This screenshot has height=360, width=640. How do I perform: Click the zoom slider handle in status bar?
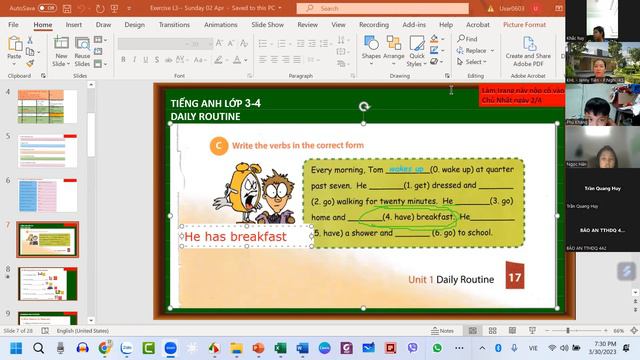(568, 331)
